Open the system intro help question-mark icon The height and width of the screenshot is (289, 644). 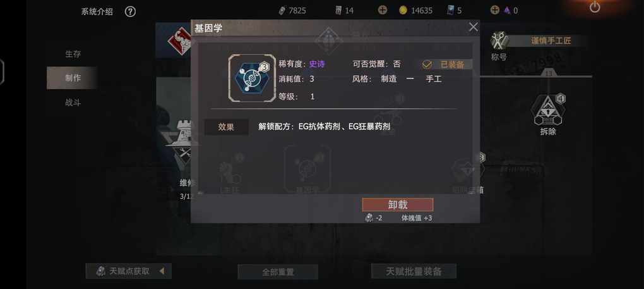coord(130,11)
